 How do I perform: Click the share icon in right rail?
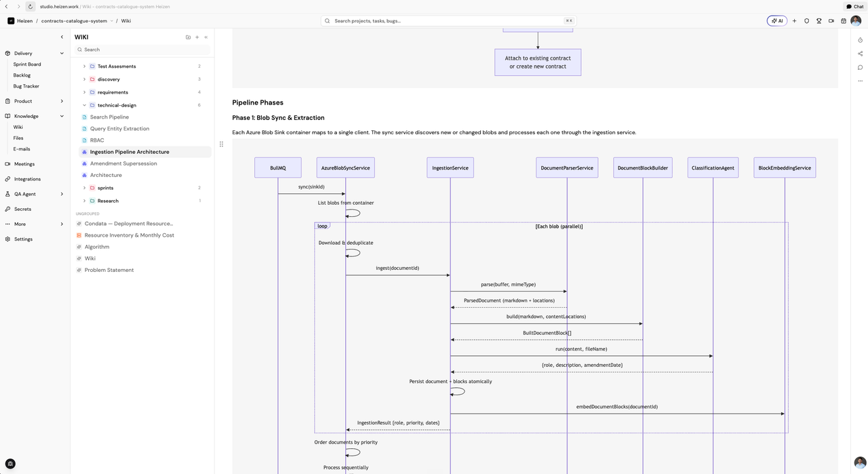click(860, 54)
